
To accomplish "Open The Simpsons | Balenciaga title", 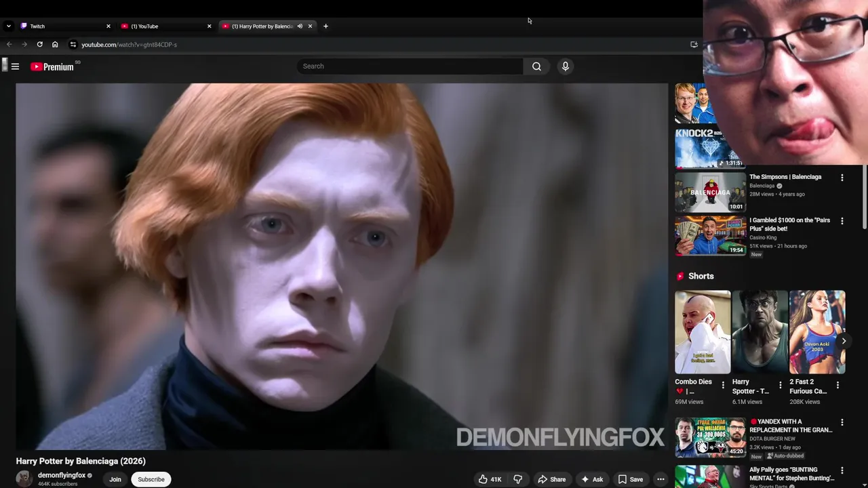I will [785, 177].
